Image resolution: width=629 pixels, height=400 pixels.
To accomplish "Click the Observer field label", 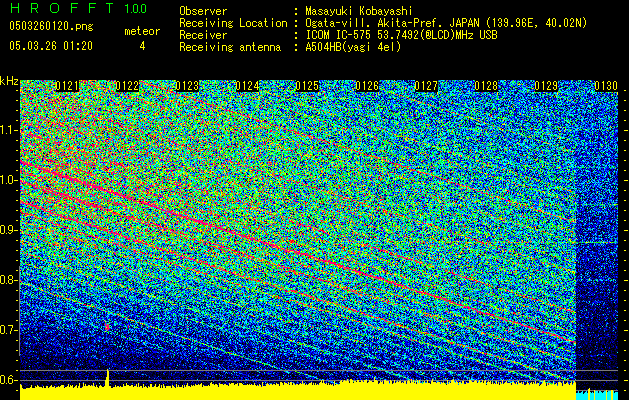I will (203, 11).
